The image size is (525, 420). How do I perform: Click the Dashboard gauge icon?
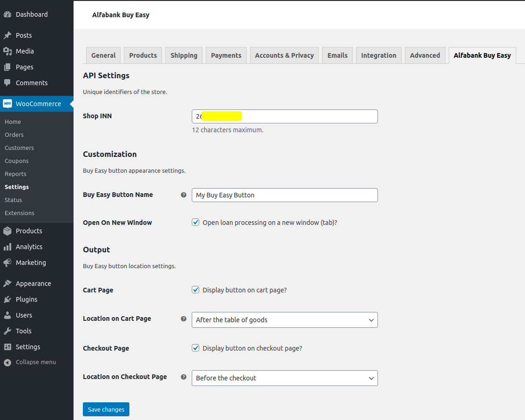7,14
